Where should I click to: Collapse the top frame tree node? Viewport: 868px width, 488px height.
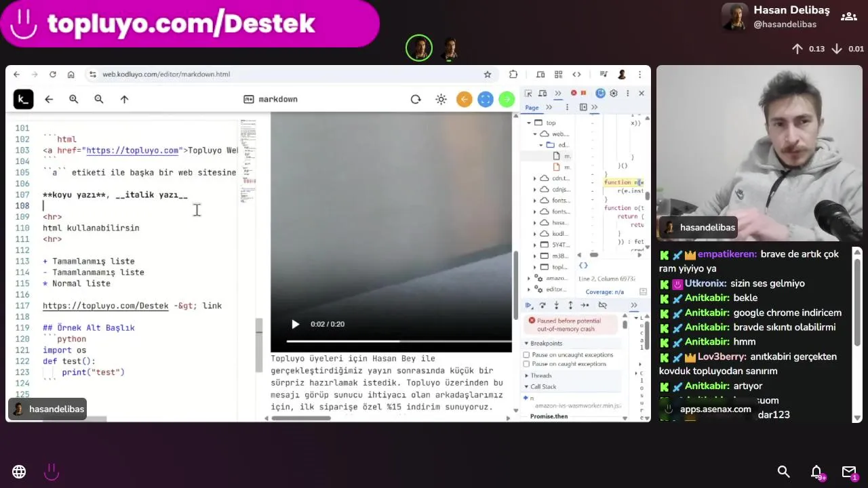coord(529,123)
